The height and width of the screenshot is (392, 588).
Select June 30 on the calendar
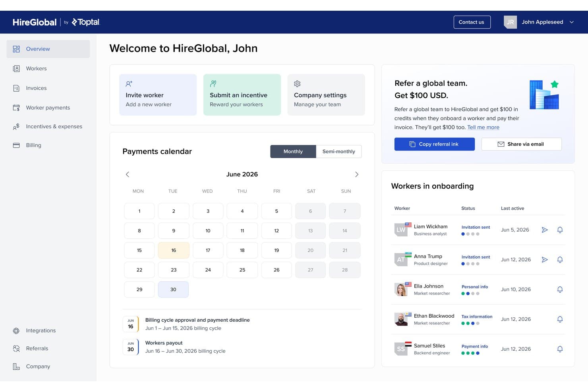pyautogui.click(x=173, y=290)
